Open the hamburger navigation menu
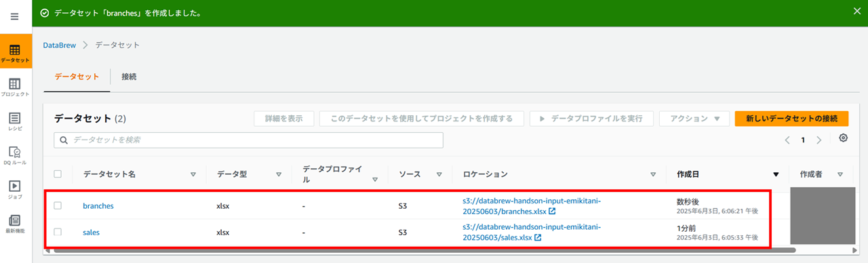The width and height of the screenshot is (868, 263). [15, 16]
